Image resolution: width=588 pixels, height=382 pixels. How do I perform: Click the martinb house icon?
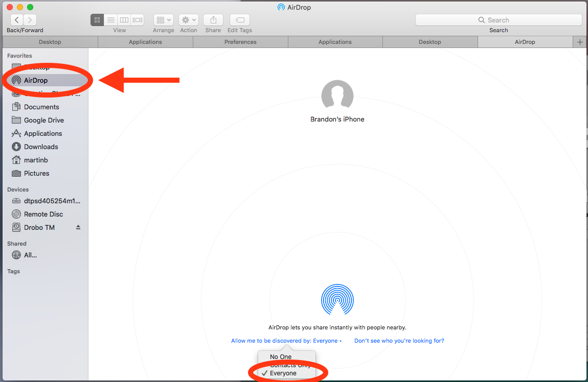(x=16, y=160)
